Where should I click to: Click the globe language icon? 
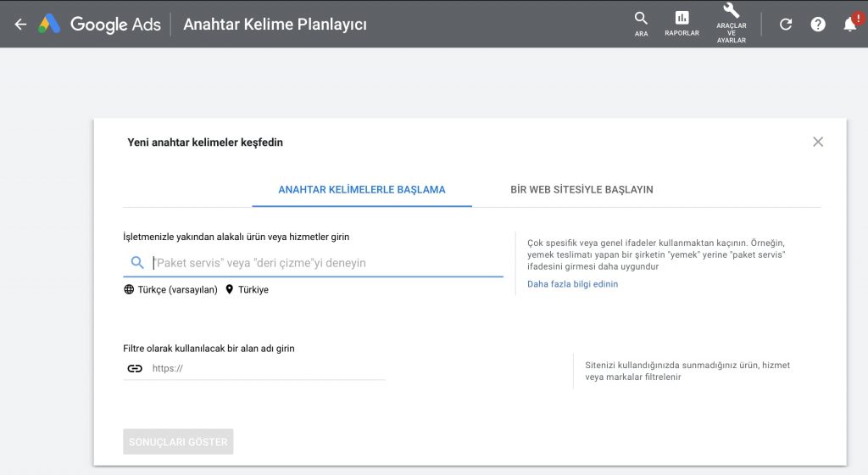(129, 289)
